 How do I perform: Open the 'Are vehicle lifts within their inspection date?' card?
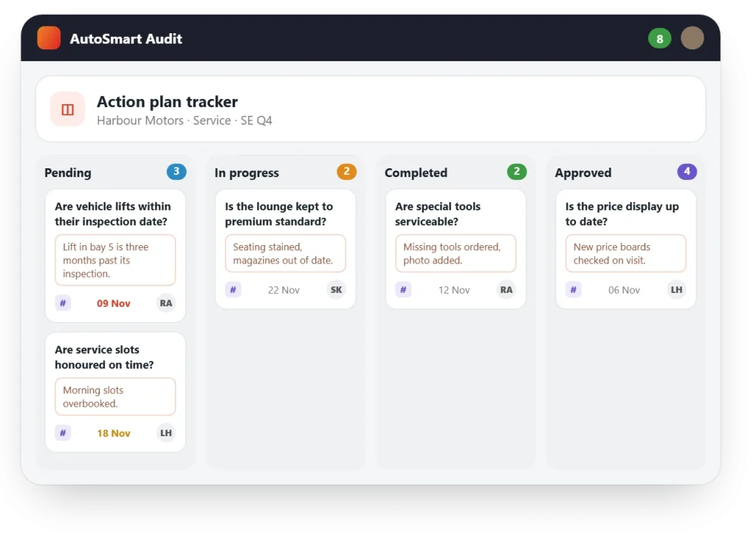point(115,255)
